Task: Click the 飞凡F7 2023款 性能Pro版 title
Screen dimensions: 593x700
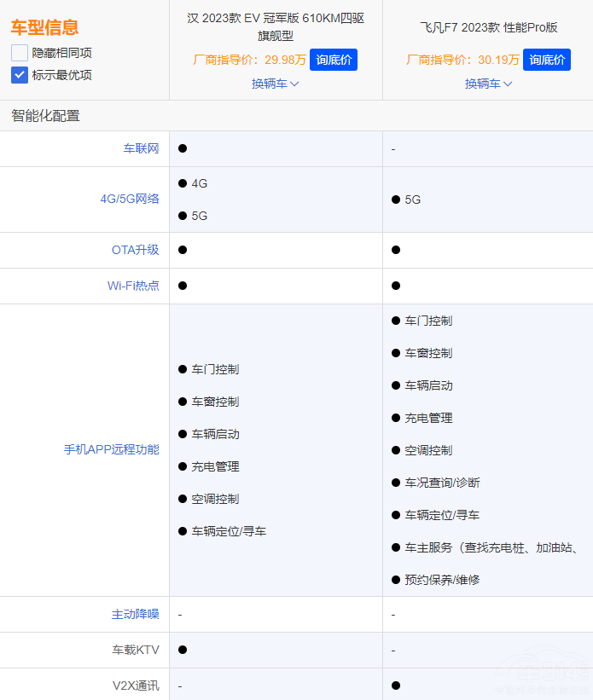Action: (x=488, y=27)
